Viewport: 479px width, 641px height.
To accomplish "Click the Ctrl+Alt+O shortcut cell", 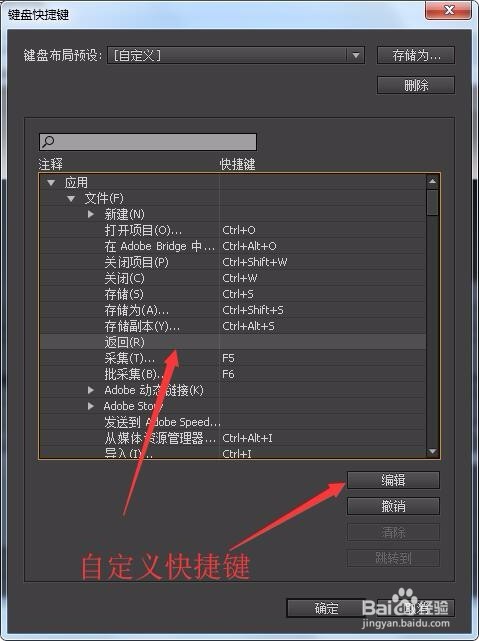I will 249,246.
